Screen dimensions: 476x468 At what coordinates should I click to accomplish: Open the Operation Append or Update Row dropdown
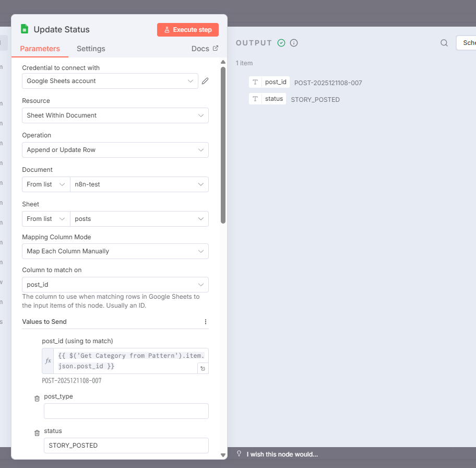tap(115, 150)
